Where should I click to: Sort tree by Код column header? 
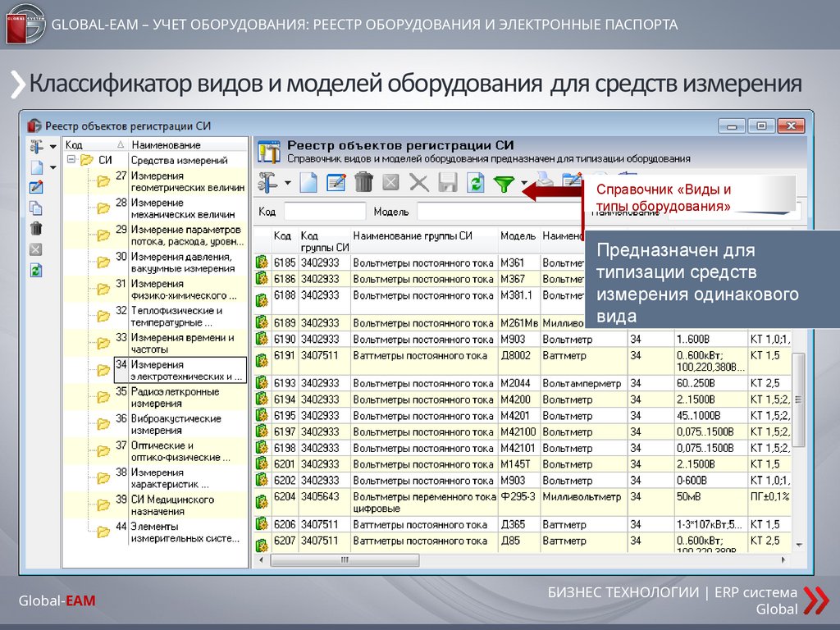(95, 144)
